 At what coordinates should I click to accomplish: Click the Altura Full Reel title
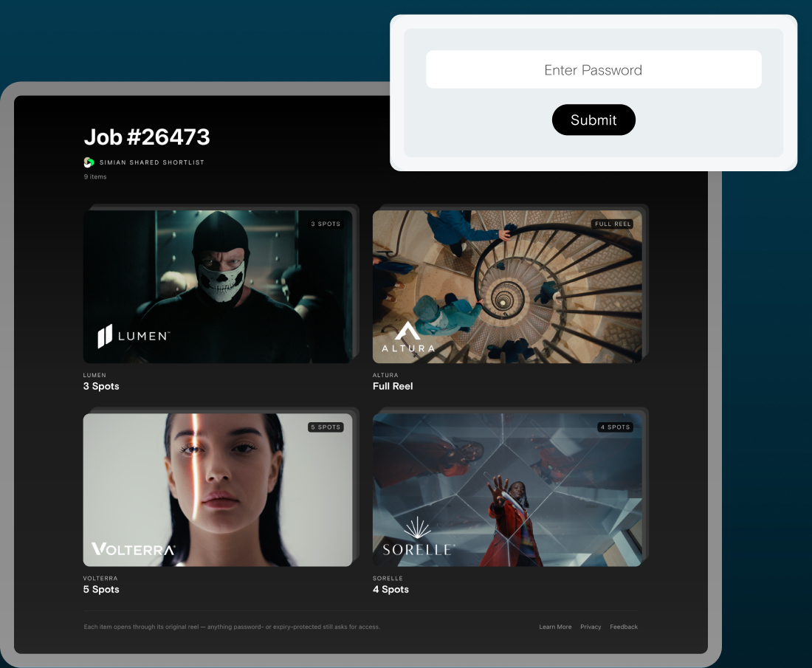(x=393, y=386)
